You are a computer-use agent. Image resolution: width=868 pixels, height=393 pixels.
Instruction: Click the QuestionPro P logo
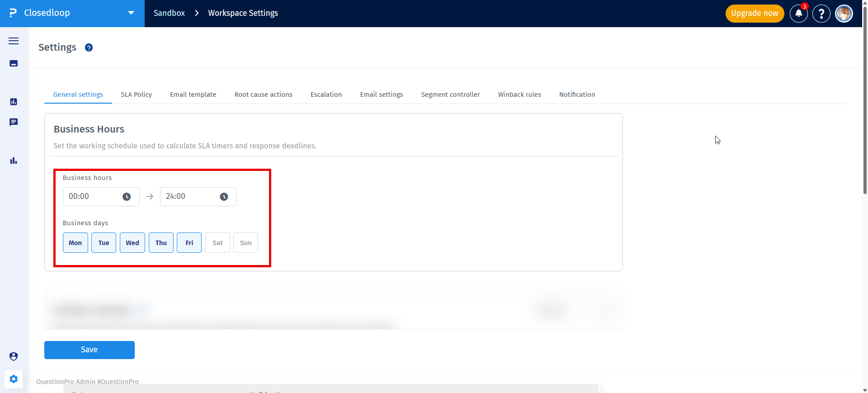[13, 13]
